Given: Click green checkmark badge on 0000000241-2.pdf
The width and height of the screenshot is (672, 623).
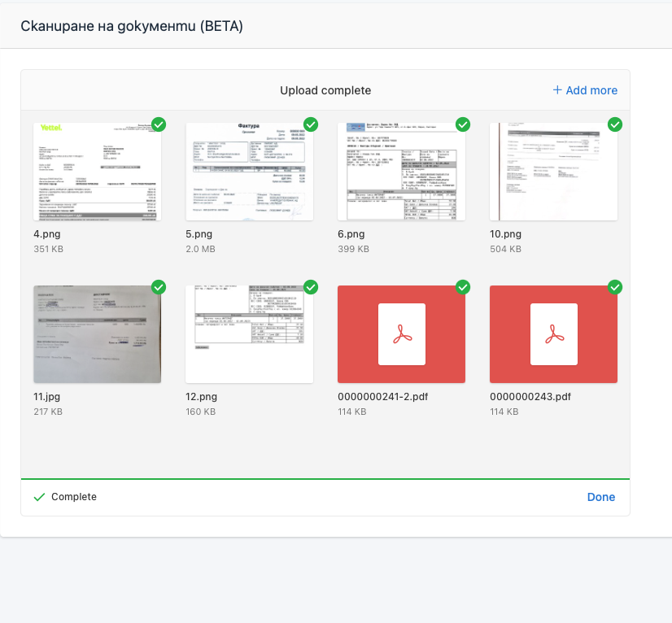Looking at the screenshot, I should pyautogui.click(x=463, y=287).
